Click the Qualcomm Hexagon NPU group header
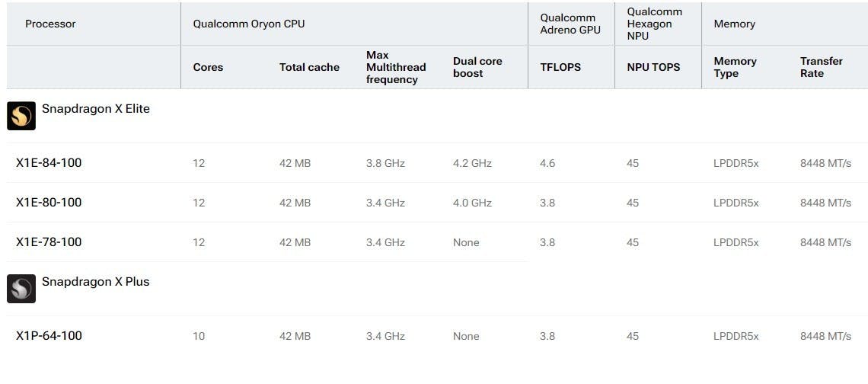Image resolution: width=868 pixels, height=384 pixels. (x=655, y=24)
